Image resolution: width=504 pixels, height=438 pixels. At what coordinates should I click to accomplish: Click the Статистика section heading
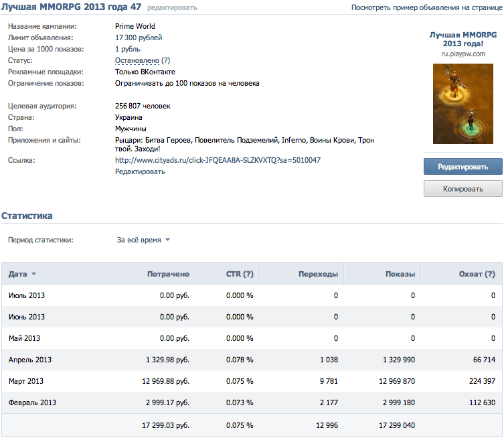click(27, 216)
